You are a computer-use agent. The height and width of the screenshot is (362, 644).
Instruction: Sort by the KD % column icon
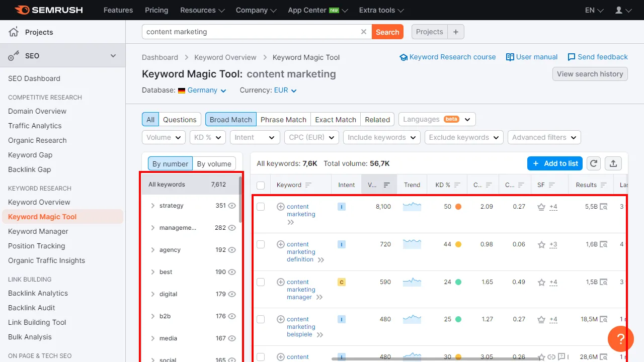point(457,185)
